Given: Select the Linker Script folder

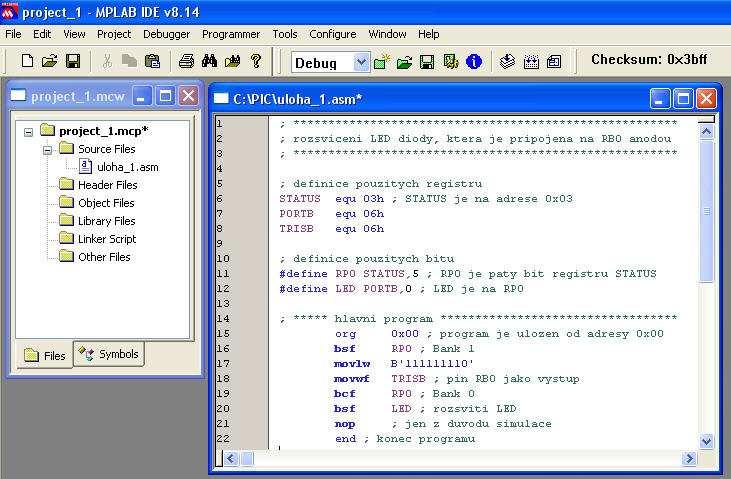Looking at the screenshot, I should [x=107, y=239].
